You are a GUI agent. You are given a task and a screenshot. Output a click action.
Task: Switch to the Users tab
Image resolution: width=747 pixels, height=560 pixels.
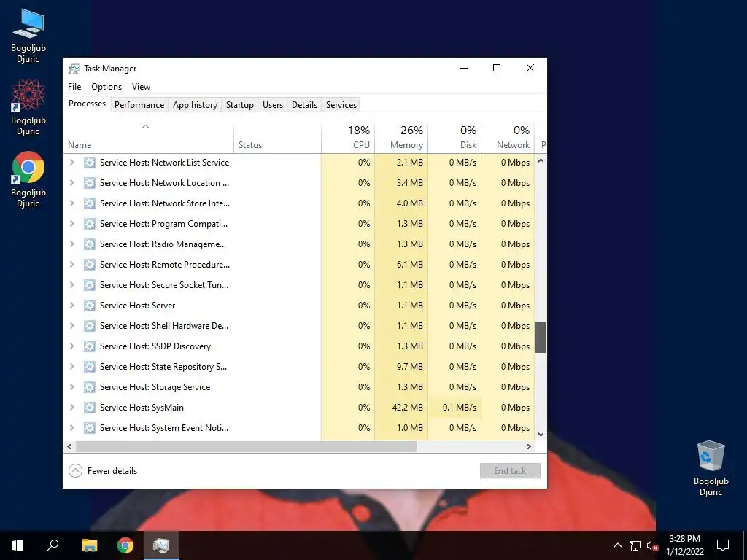[x=273, y=105]
